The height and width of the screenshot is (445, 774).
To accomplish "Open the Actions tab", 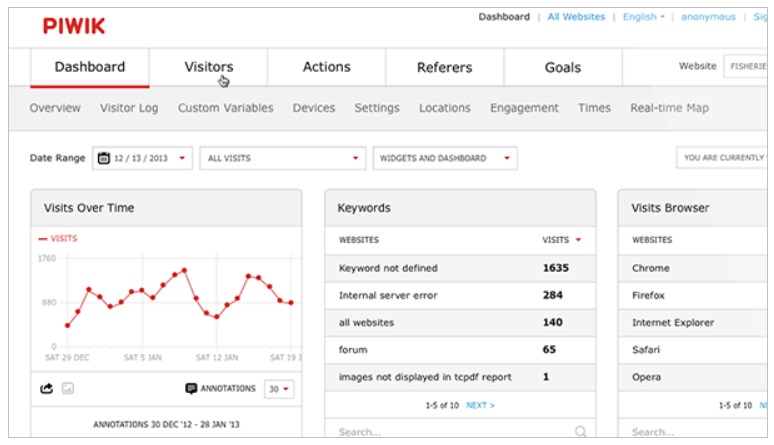I will (327, 67).
